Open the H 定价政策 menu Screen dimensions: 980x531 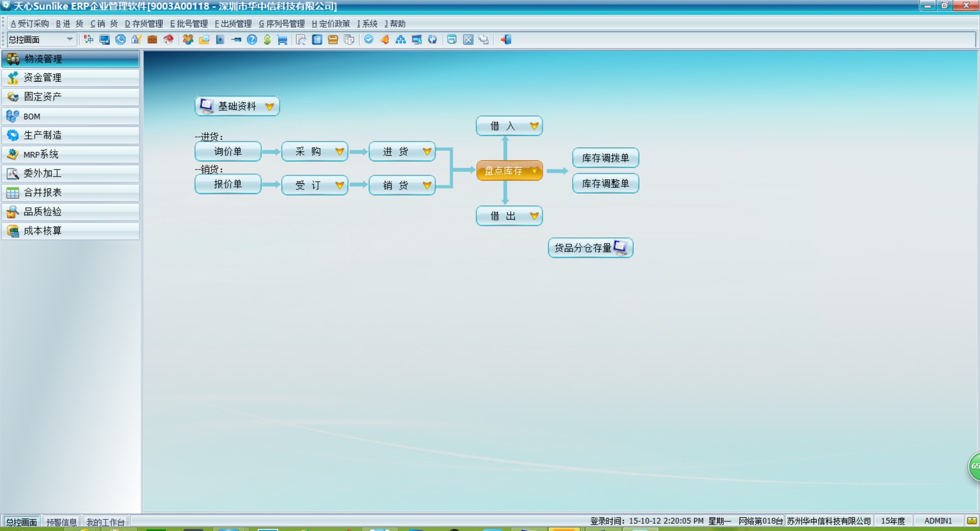pyautogui.click(x=331, y=23)
